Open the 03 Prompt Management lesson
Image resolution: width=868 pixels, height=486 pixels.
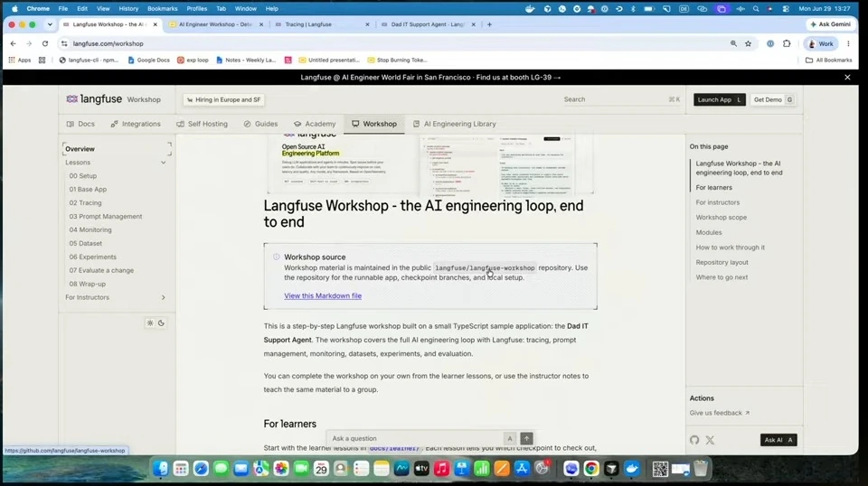point(105,216)
